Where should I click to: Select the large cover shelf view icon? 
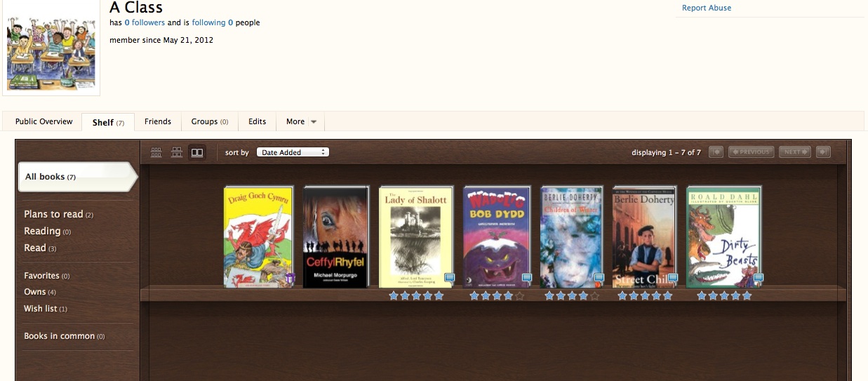tap(197, 152)
